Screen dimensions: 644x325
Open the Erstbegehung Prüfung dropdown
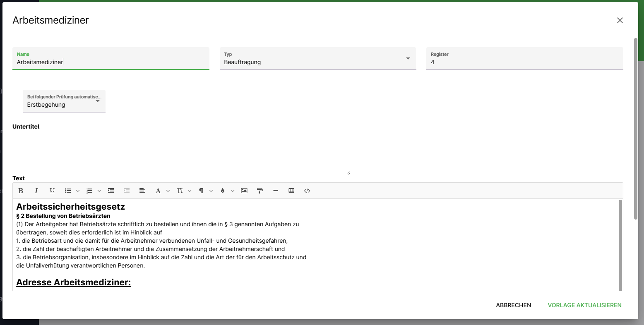pyautogui.click(x=64, y=101)
